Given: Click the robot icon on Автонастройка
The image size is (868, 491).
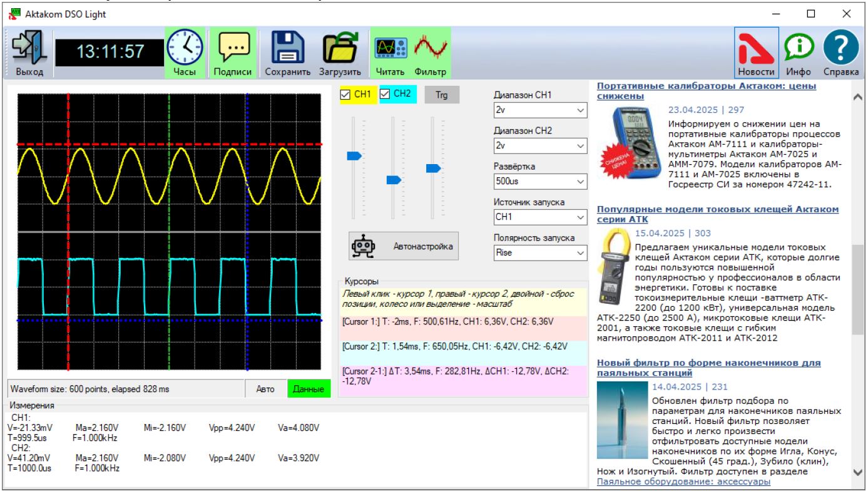Looking at the screenshot, I should tap(363, 246).
